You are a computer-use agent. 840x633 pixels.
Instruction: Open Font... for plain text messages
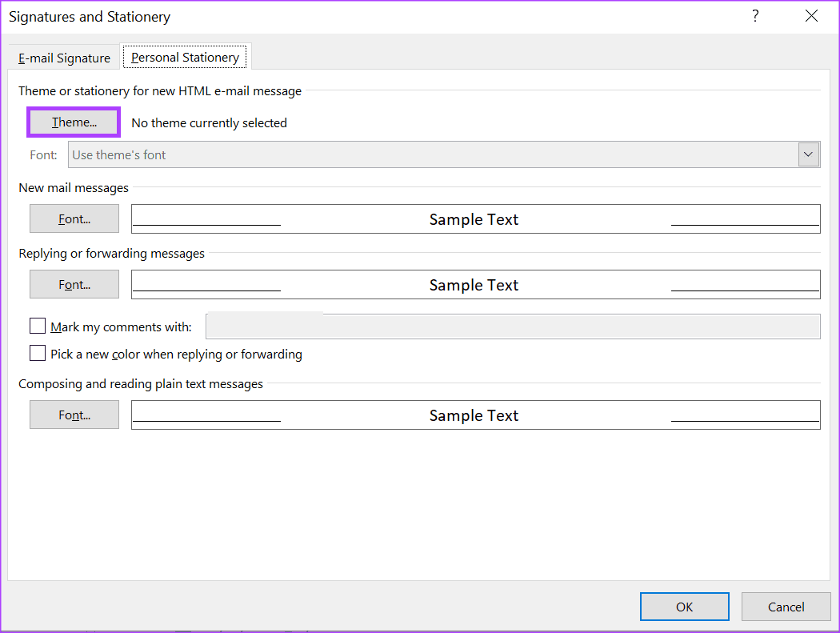pyautogui.click(x=74, y=415)
